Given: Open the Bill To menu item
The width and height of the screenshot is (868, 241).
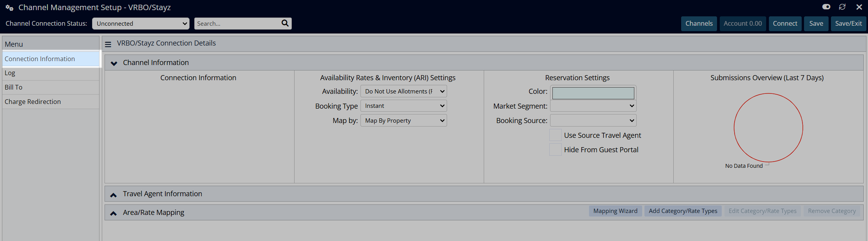Looking at the screenshot, I should point(51,88).
